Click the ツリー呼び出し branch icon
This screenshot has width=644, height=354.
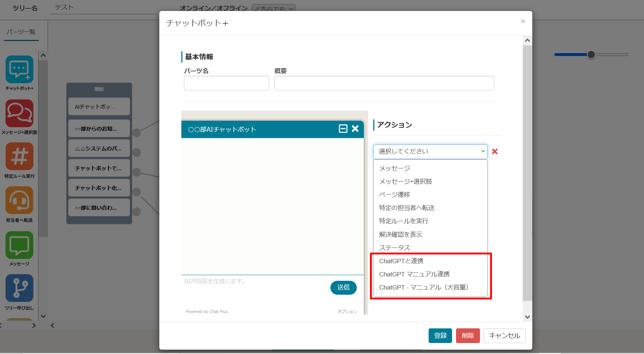tap(19, 288)
